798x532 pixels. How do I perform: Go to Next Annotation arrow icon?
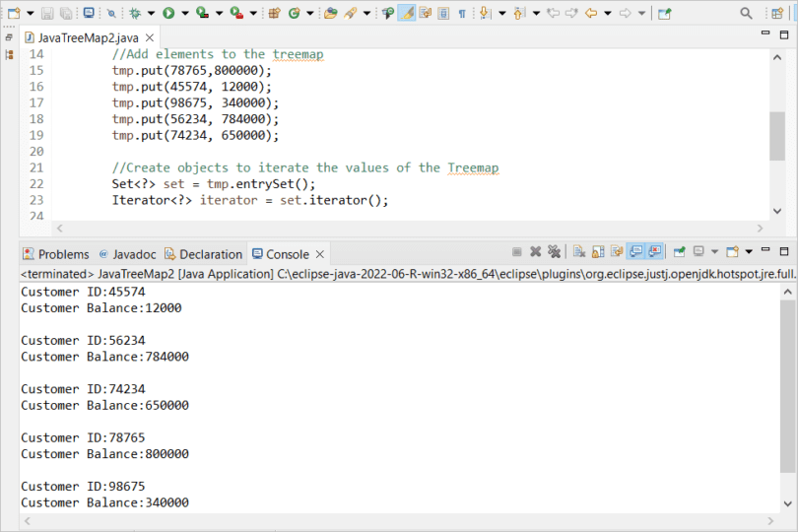(485, 13)
